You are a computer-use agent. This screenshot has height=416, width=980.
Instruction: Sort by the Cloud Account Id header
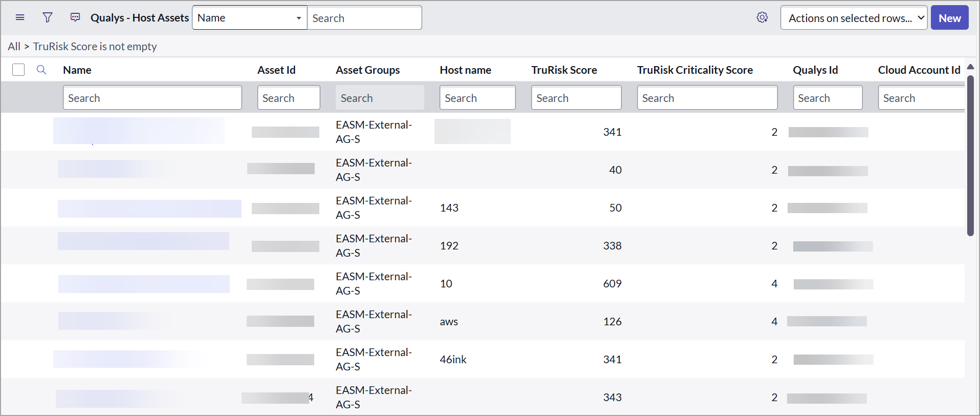(919, 70)
